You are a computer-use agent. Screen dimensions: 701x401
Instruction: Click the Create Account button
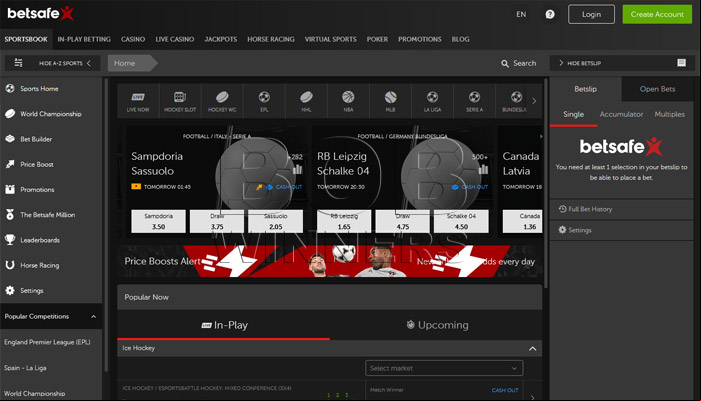(x=657, y=14)
